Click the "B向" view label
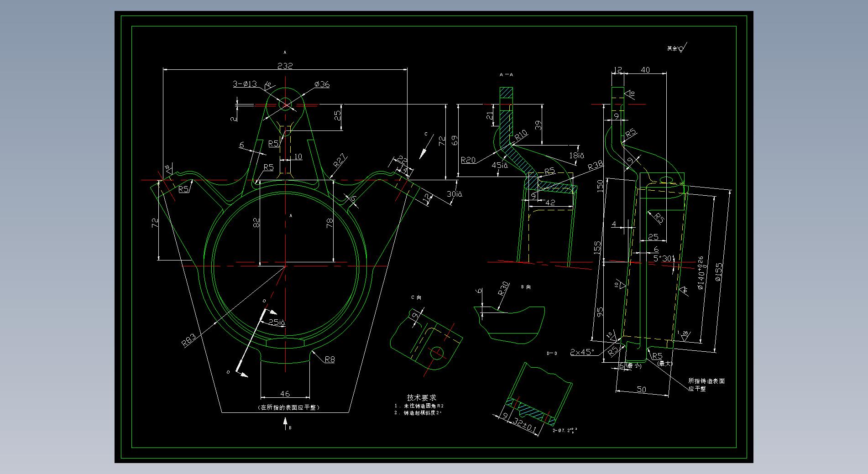The width and height of the screenshot is (868, 474). point(526,287)
